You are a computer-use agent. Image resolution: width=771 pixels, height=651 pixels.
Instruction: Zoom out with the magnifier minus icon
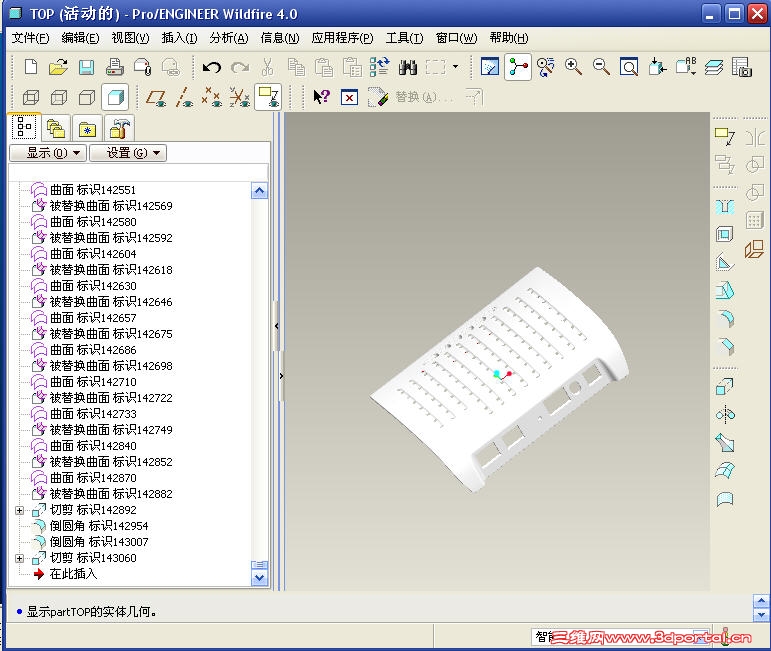point(601,67)
